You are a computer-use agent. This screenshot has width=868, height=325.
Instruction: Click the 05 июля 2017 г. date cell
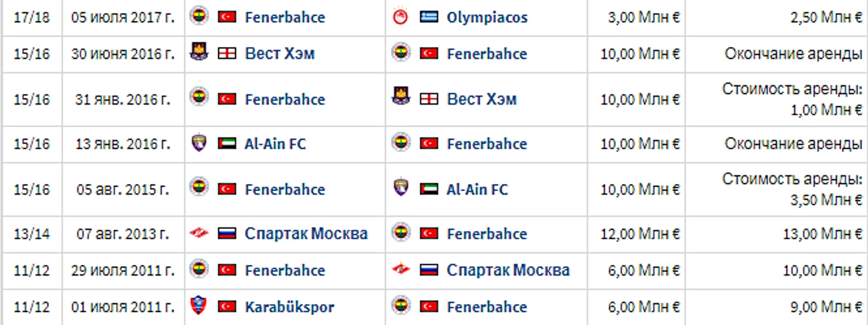[123, 17]
